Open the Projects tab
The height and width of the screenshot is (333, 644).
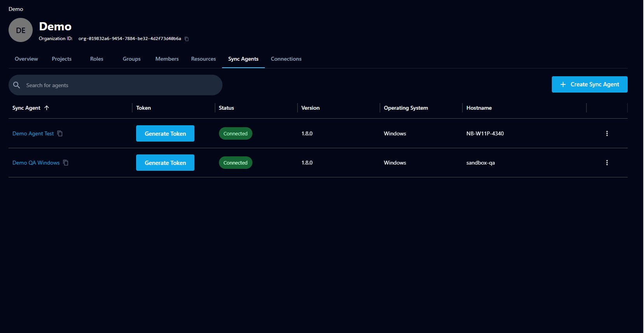click(x=61, y=59)
